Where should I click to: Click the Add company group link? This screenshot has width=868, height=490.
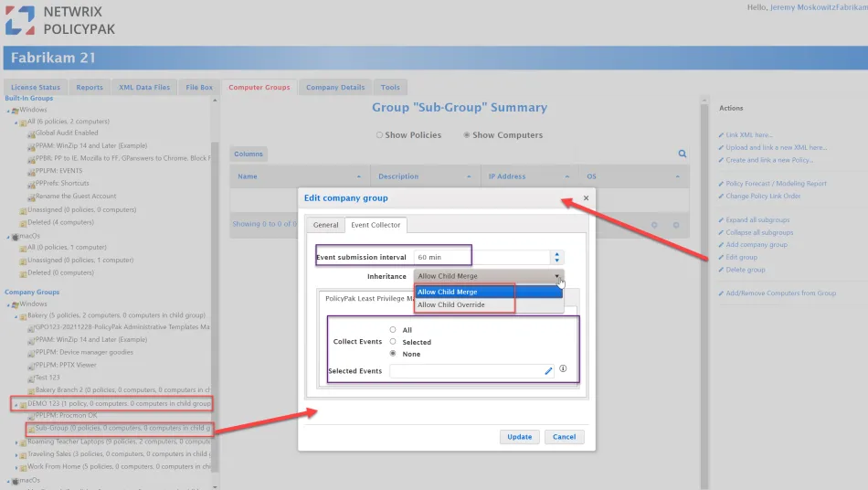coord(757,245)
